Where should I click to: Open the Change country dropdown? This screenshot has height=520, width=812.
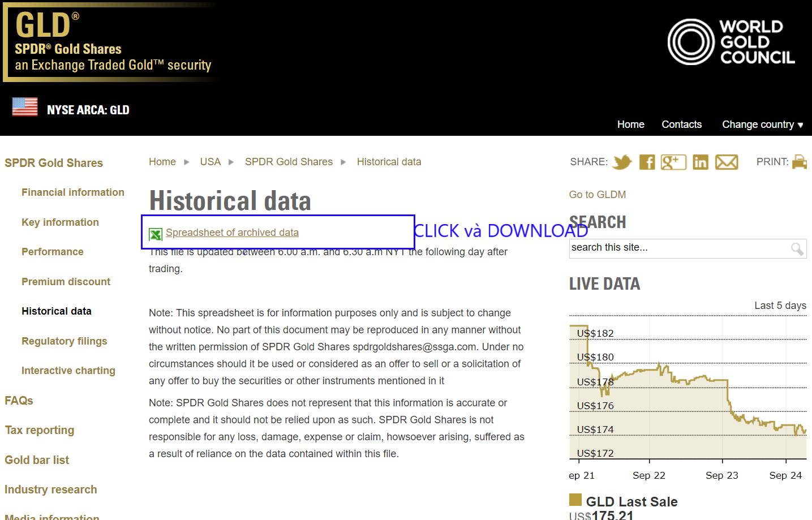(762, 124)
